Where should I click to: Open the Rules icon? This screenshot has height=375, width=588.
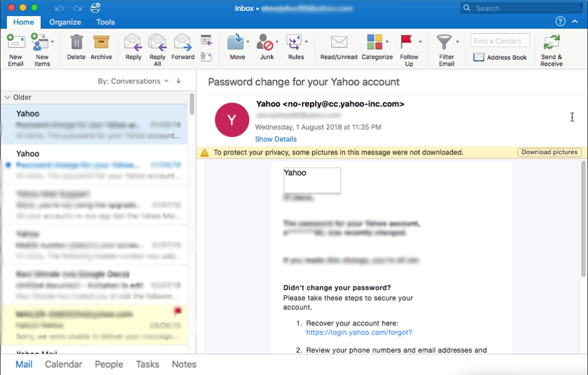pyautogui.click(x=294, y=42)
